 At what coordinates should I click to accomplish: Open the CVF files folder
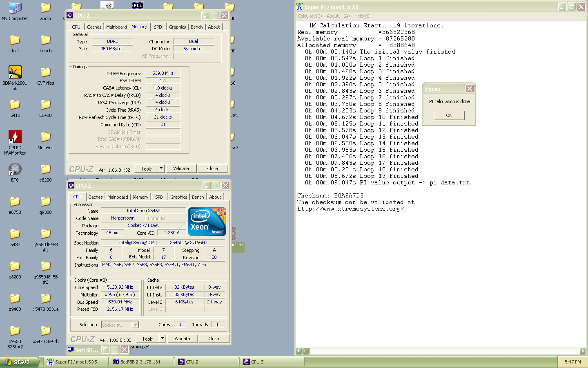(x=45, y=76)
